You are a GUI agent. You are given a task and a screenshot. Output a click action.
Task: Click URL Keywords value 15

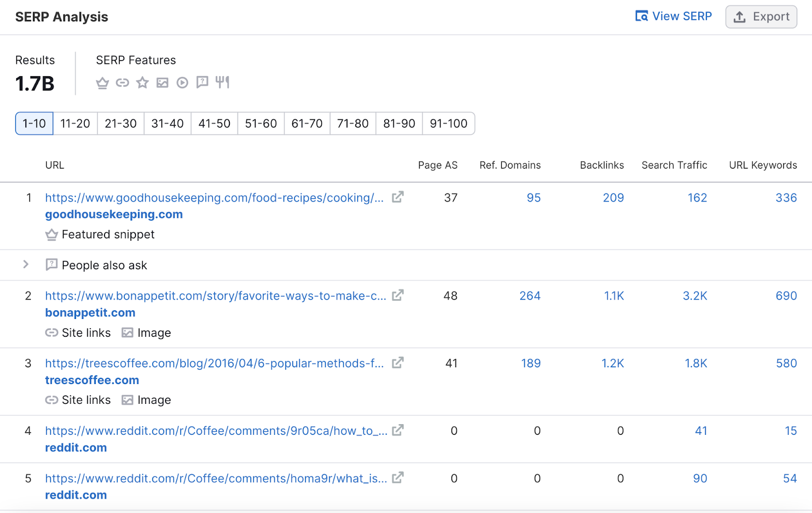791,431
